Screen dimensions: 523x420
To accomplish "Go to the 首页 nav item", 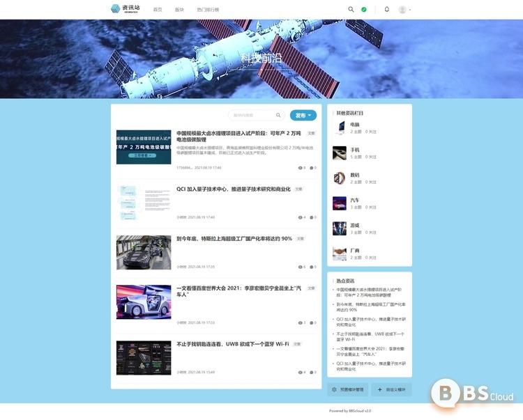I will (x=158, y=10).
